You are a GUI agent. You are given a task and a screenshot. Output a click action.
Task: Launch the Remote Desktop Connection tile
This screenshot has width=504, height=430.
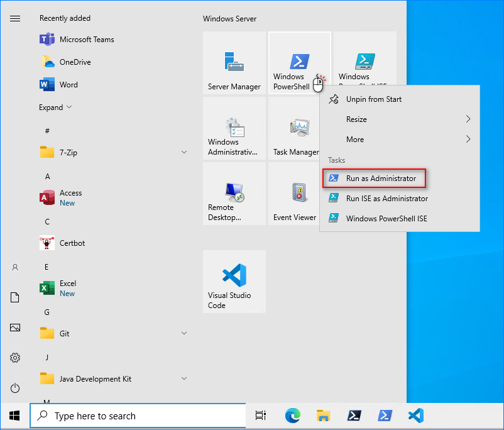[234, 194]
